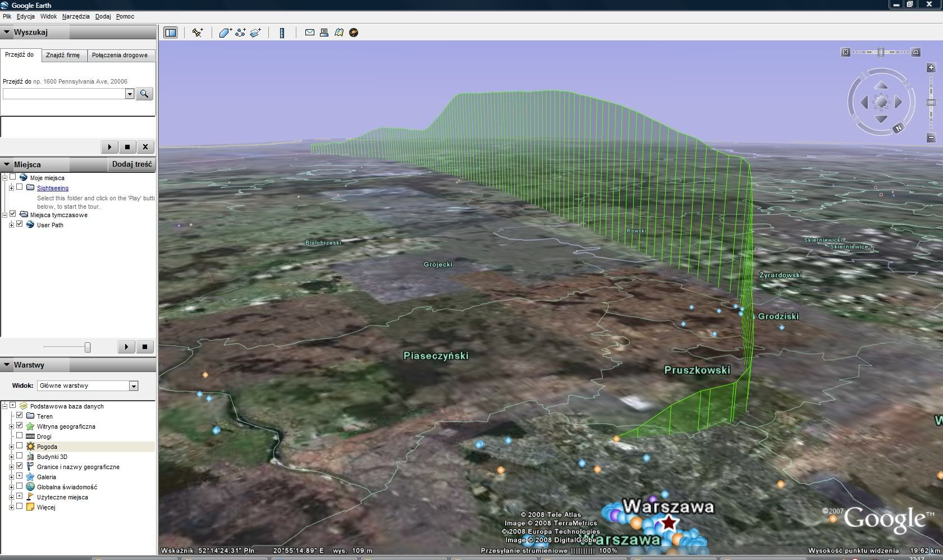The width and height of the screenshot is (943, 560).
Task: Click the email envelope icon
Action: pos(309,33)
